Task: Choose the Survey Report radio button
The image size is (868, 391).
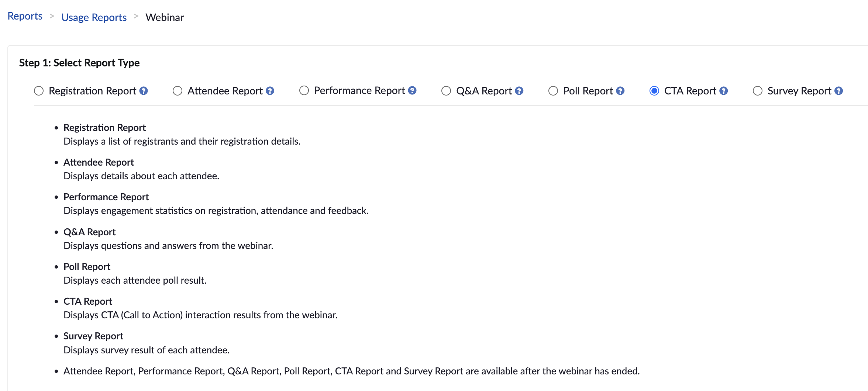Action: click(758, 91)
